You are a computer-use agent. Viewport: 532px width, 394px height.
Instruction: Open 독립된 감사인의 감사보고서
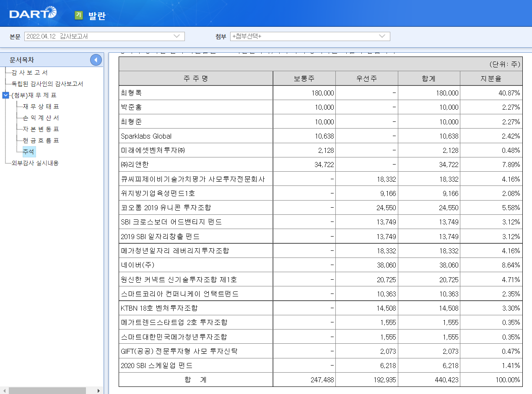point(46,84)
